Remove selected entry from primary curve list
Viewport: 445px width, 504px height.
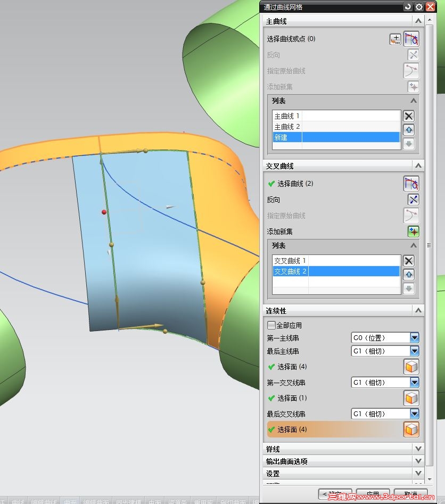click(409, 116)
